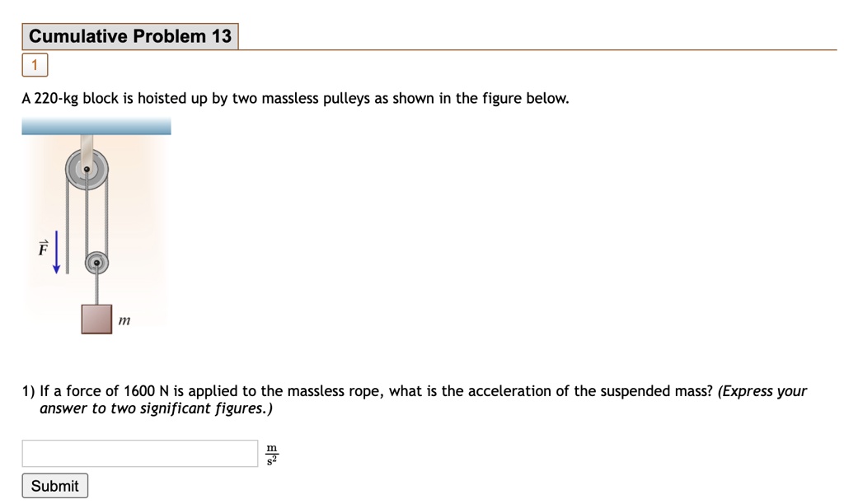Click the m/s² unit label

tap(272, 454)
